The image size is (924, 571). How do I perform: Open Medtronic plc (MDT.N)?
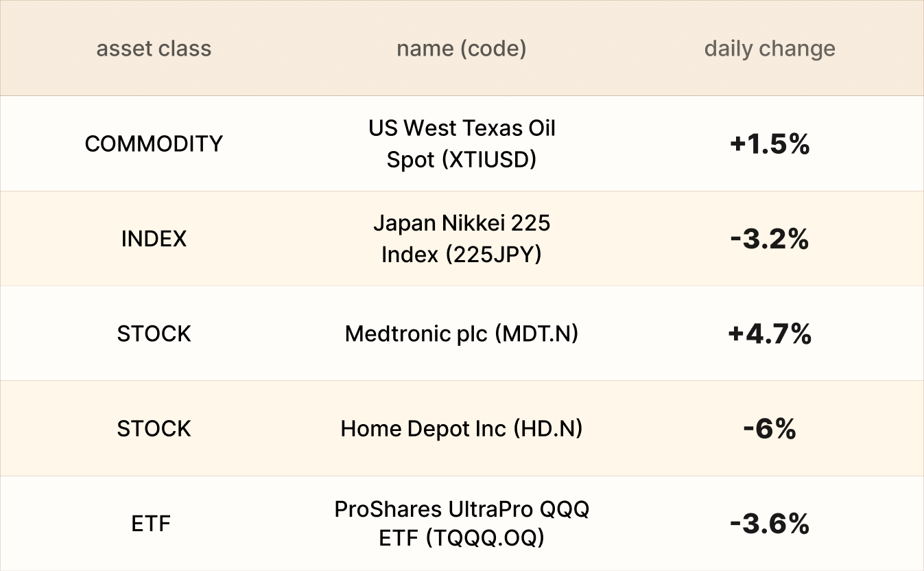pos(461,334)
